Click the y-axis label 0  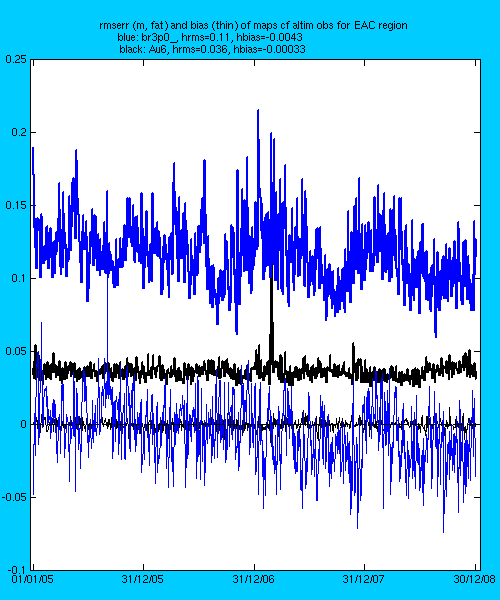tap(23, 424)
